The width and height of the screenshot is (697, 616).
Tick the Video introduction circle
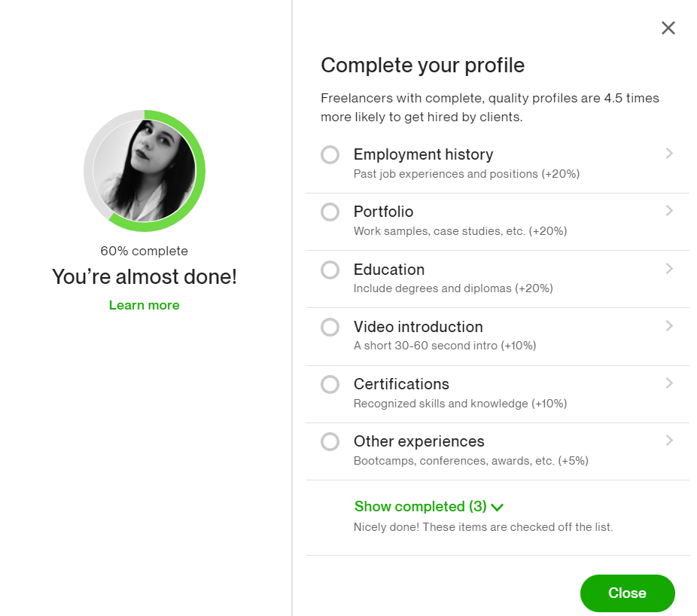point(330,327)
